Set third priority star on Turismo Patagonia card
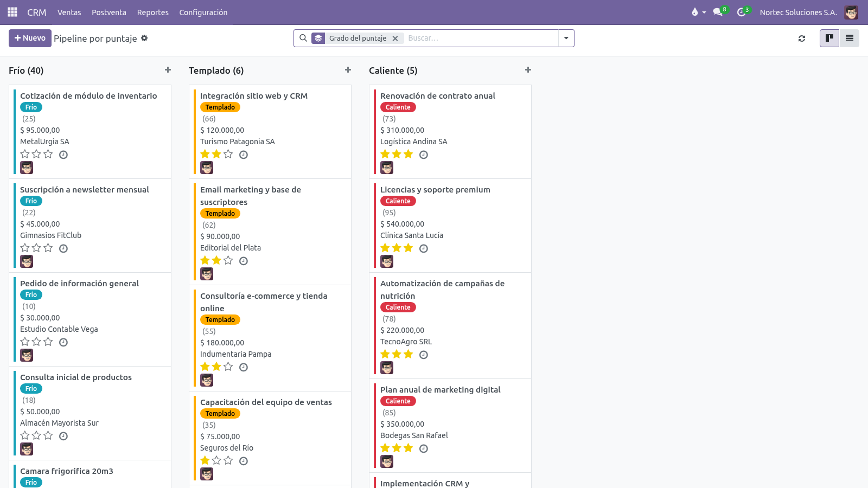This screenshot has height=488, width=868. point(228,154)
